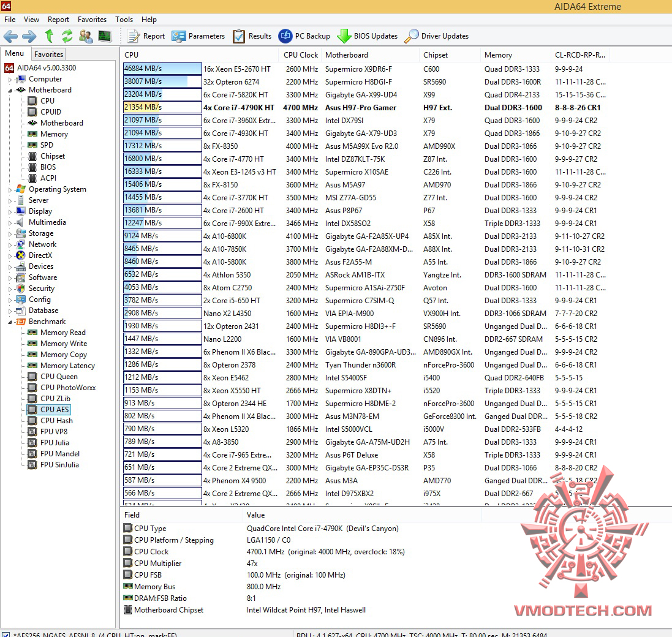Screen dimensions: 672x637
Task: Open CPU Hash benchmark
Action: 51,421
